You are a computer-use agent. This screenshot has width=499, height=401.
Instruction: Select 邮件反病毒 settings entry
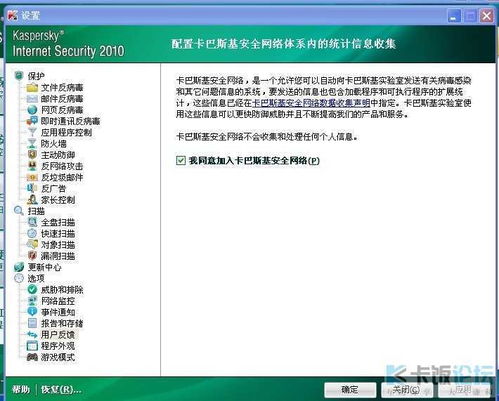[62, 99]
